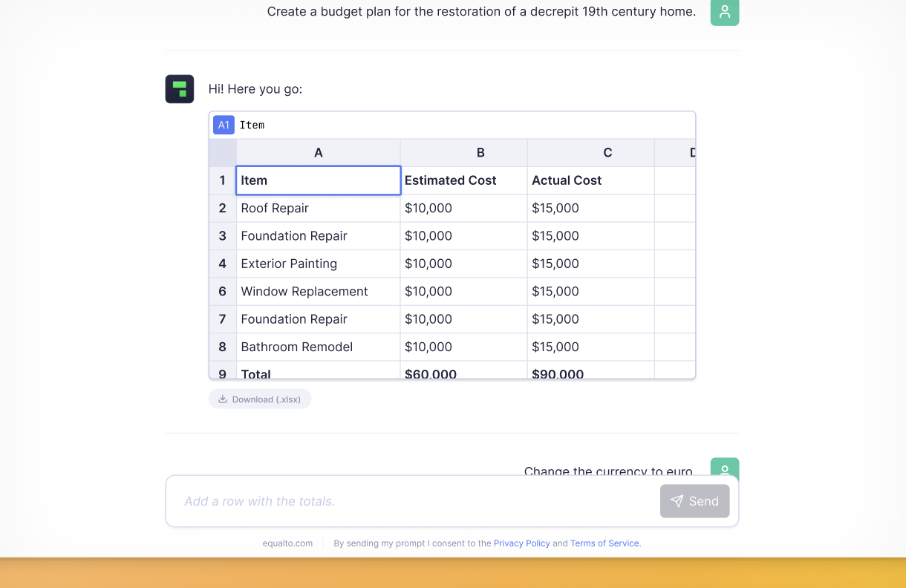Select Exterior Painting's $15,000 actual cost
Image resolution: width=906 pixels, height=588 pixels.
point(591,264)
